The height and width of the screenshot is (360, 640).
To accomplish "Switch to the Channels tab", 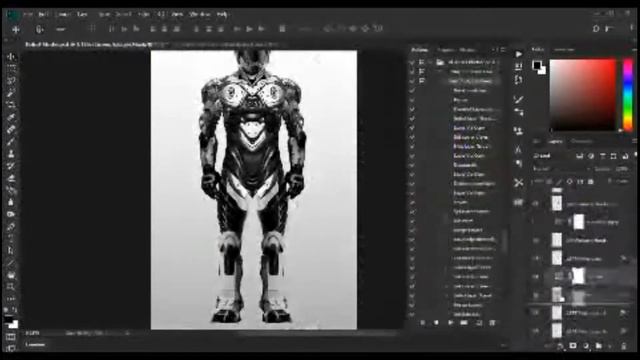I will click(582, 141).
